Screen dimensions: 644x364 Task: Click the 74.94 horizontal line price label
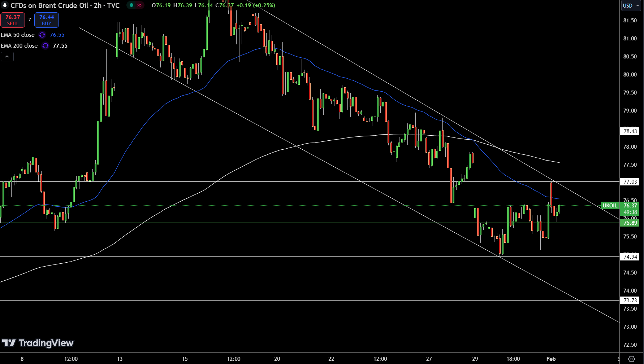coord(630,257)
